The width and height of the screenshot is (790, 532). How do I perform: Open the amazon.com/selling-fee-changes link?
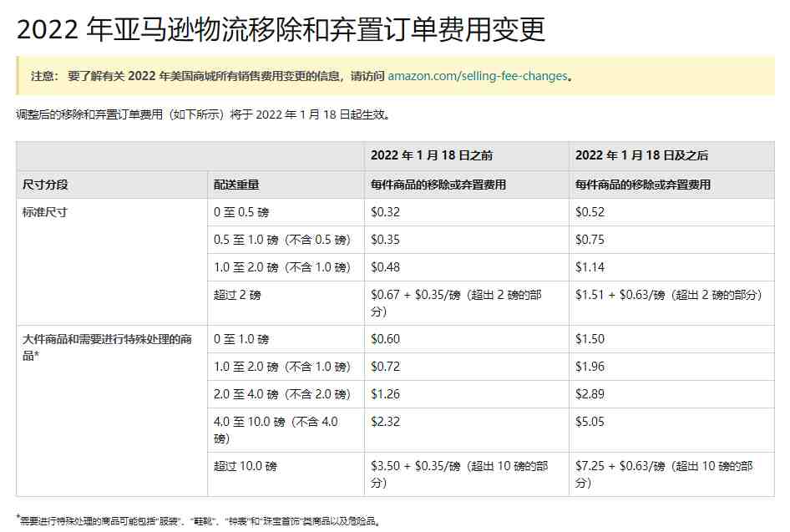point(478,76)
